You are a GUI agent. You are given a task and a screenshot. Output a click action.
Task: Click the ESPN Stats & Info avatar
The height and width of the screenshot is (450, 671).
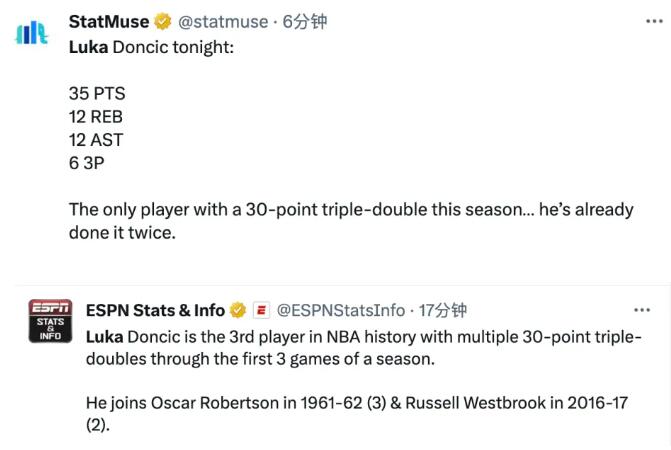(48, 320)
